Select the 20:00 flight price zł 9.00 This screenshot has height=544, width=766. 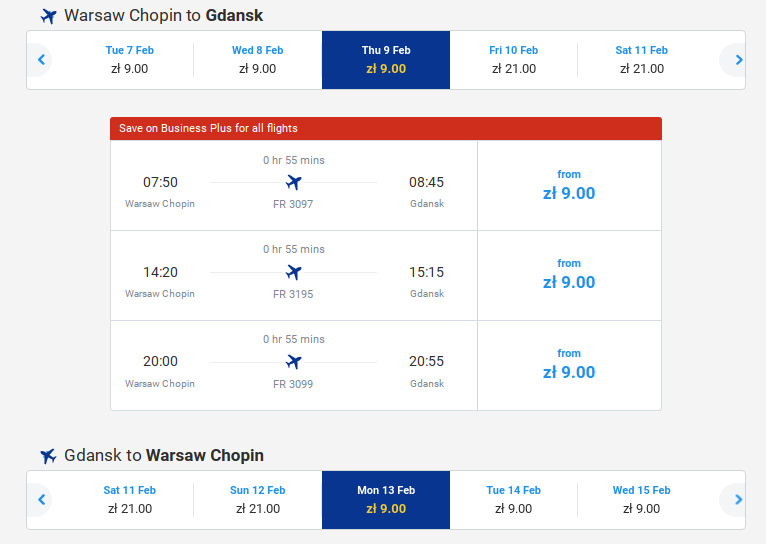[569, 365]
